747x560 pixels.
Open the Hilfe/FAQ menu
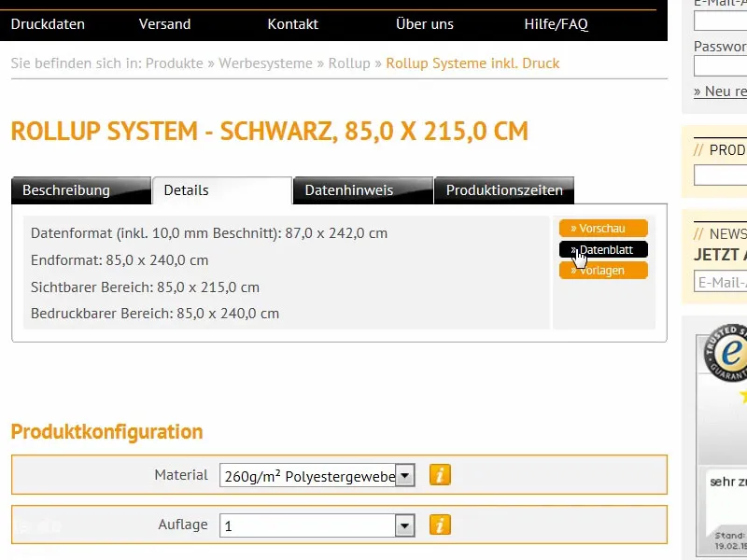[x=556, y=24]
